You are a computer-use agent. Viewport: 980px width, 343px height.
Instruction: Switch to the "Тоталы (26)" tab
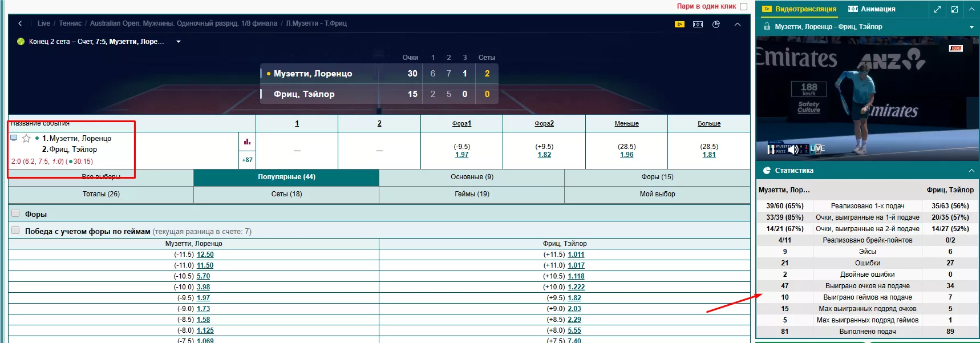[101, 194]
